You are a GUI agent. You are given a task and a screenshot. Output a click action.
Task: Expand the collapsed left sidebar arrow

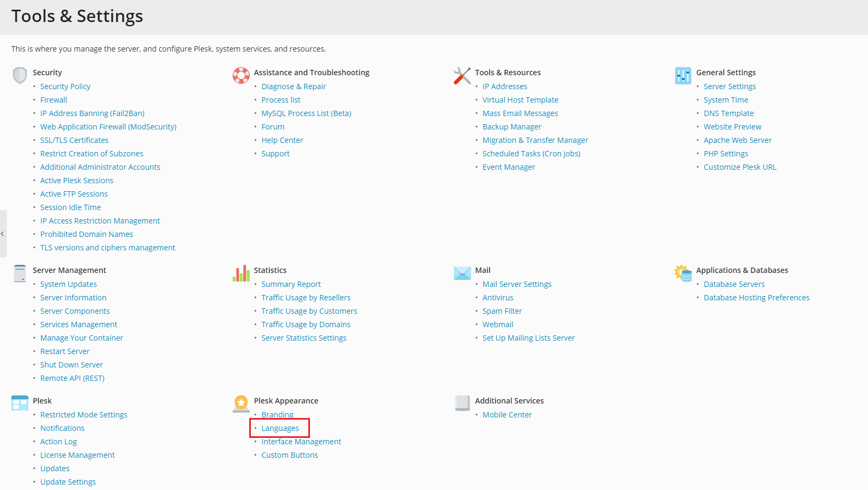[3, 234]
